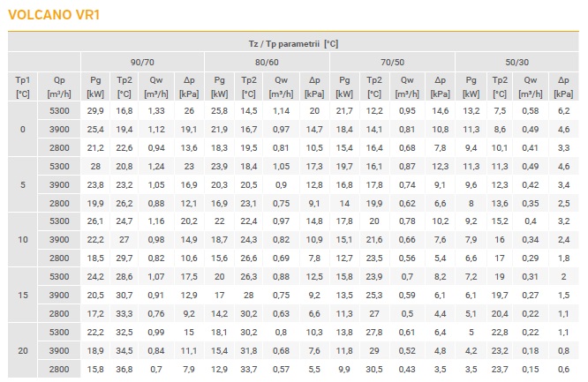Image resolution: width=588 pixels, height=382 pixels.
Task: Click the Tp1 row group labeled 10
Action: click(22, 240)
